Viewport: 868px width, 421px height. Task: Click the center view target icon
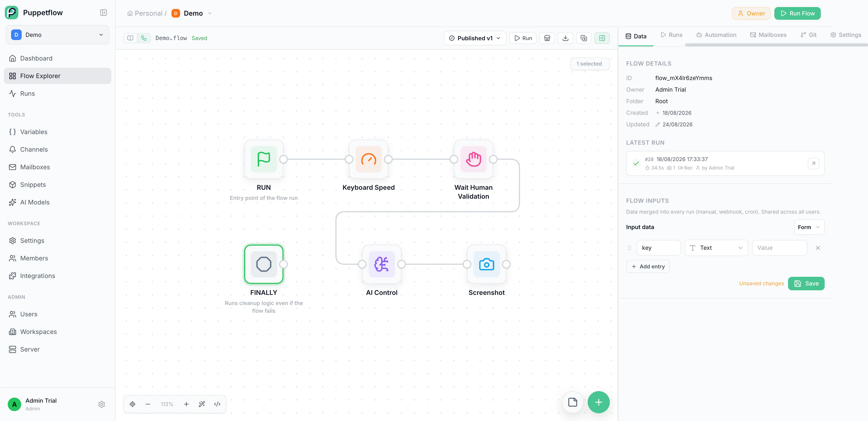click(x=132, y=404)
